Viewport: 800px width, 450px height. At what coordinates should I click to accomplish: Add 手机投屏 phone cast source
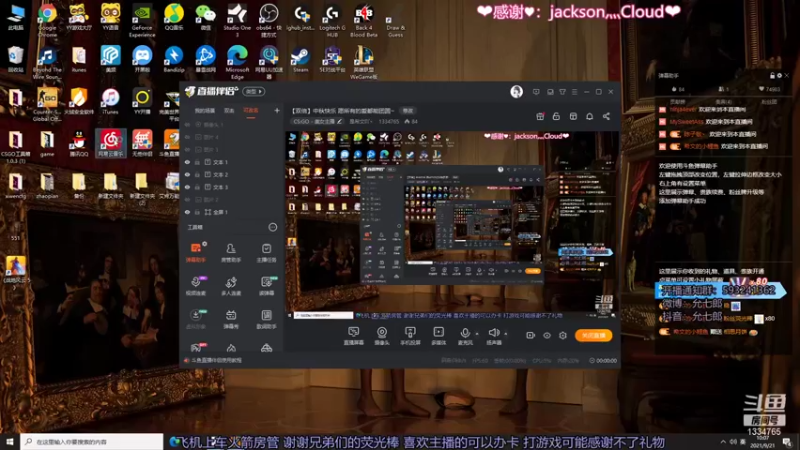tap(410, 336)
